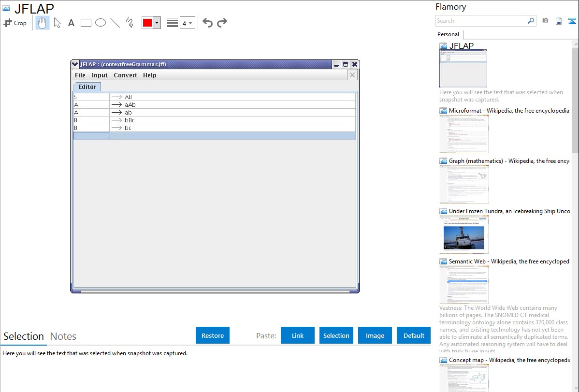Select the ellipse shape tool

pos(101,23)
